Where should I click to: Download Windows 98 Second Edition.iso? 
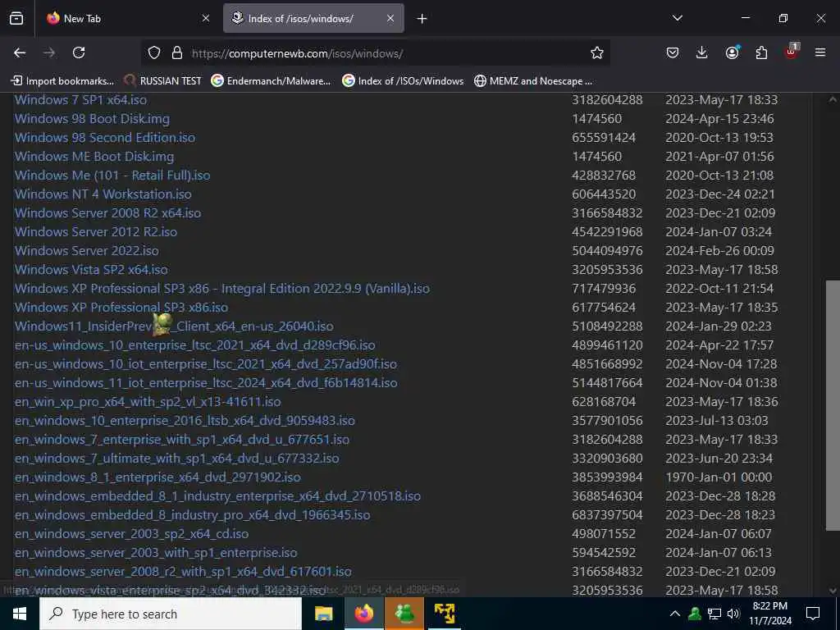point(104,138)
